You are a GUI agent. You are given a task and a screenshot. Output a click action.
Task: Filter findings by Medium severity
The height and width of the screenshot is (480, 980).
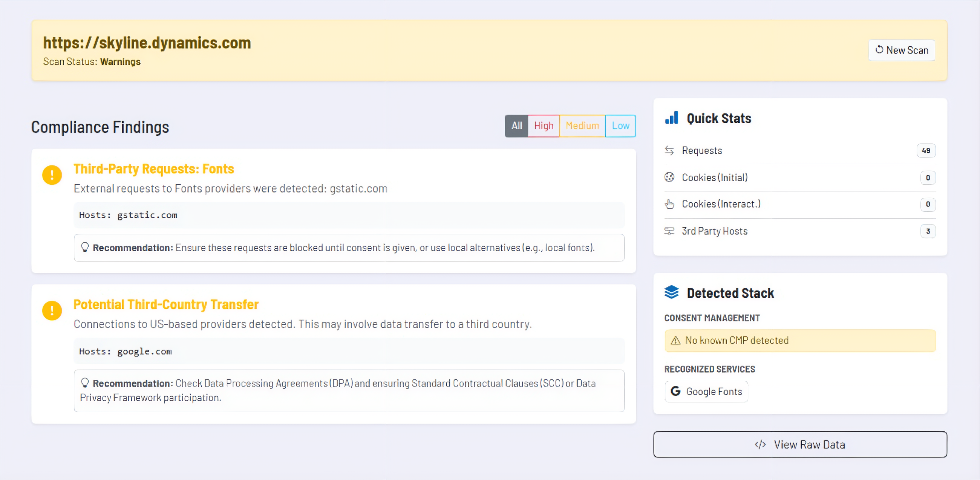coord(582,126)
